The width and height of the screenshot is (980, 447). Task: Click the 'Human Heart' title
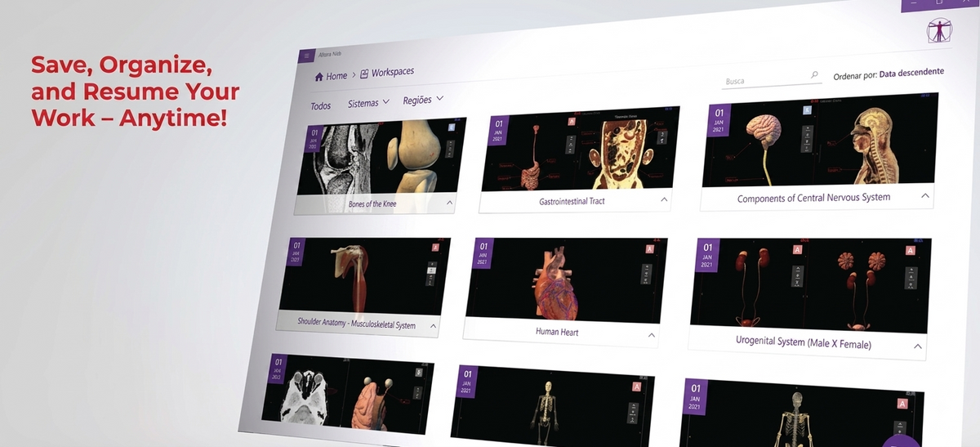point(558,333)
